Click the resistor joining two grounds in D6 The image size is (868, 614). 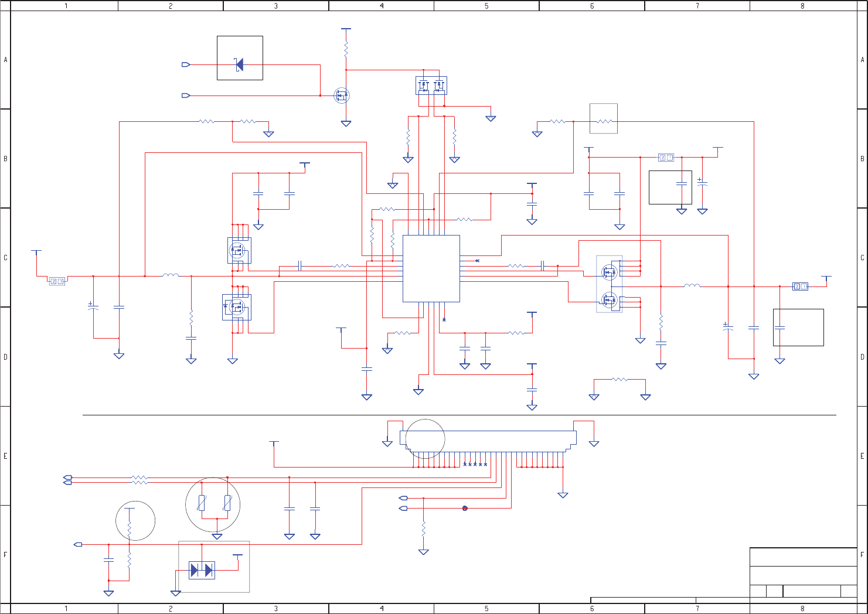[x=619, y=380]
